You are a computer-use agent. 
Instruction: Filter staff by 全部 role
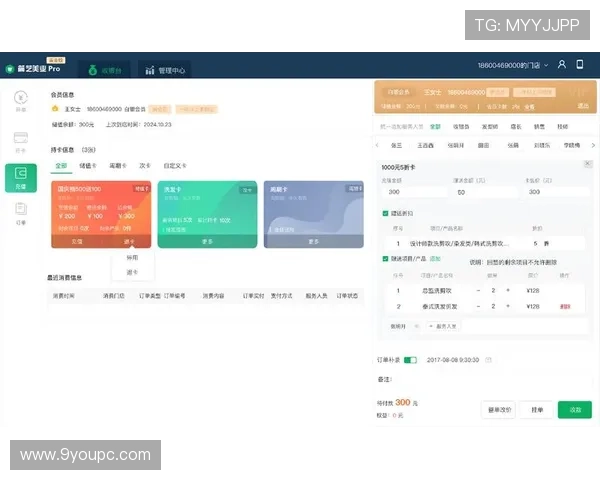pos(435,127)
